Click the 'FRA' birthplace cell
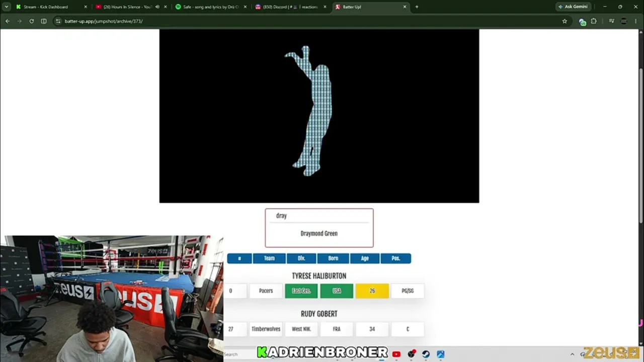 point(337,329)
